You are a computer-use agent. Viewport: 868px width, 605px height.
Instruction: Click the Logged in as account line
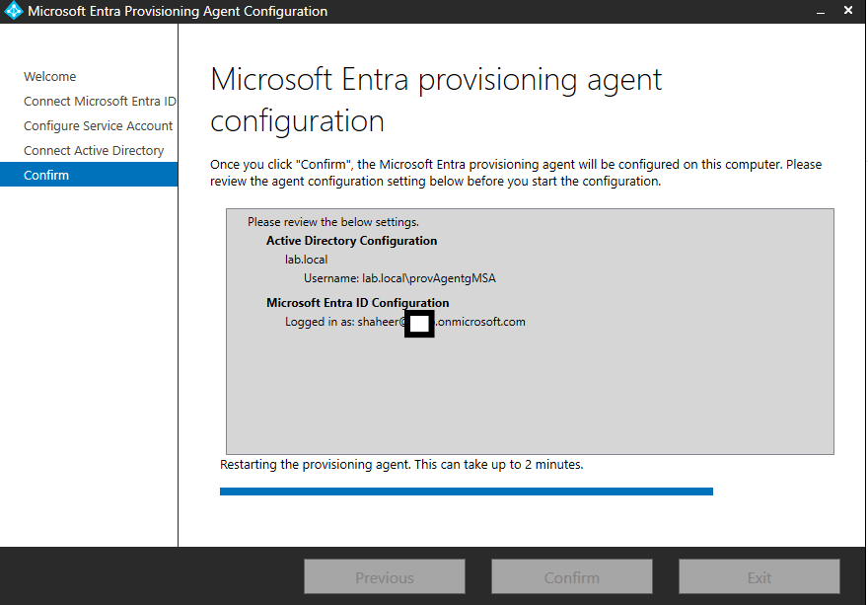tap(404, 322)
